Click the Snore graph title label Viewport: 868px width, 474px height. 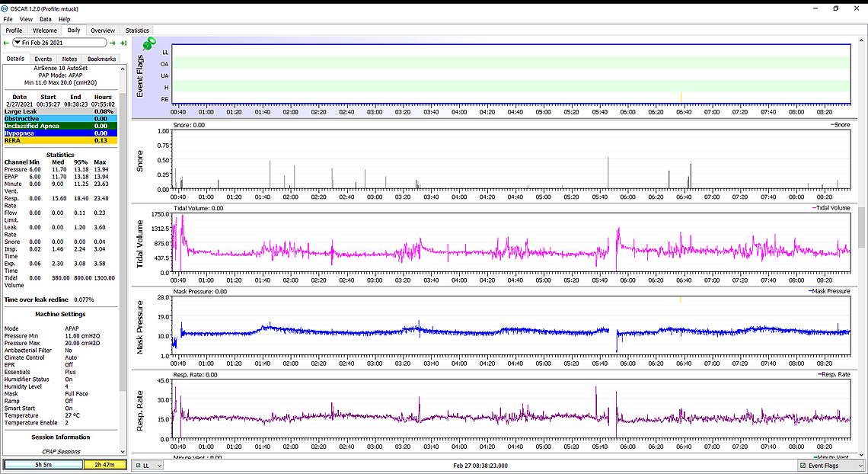[139, 161]
